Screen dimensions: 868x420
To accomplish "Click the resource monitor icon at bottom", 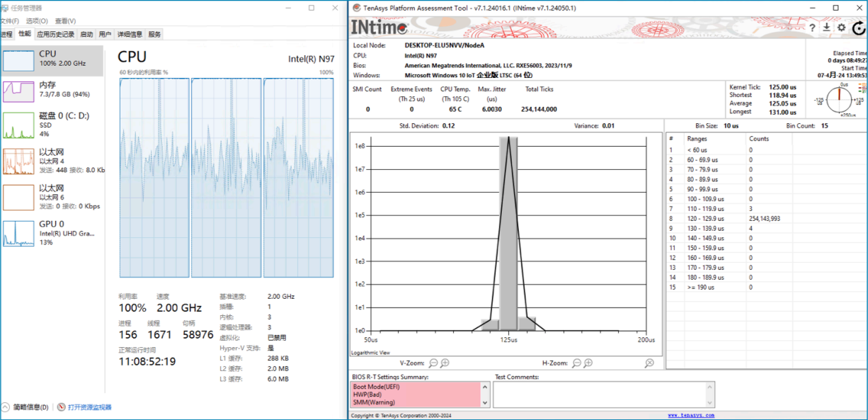I will click(x=62, y=407).
